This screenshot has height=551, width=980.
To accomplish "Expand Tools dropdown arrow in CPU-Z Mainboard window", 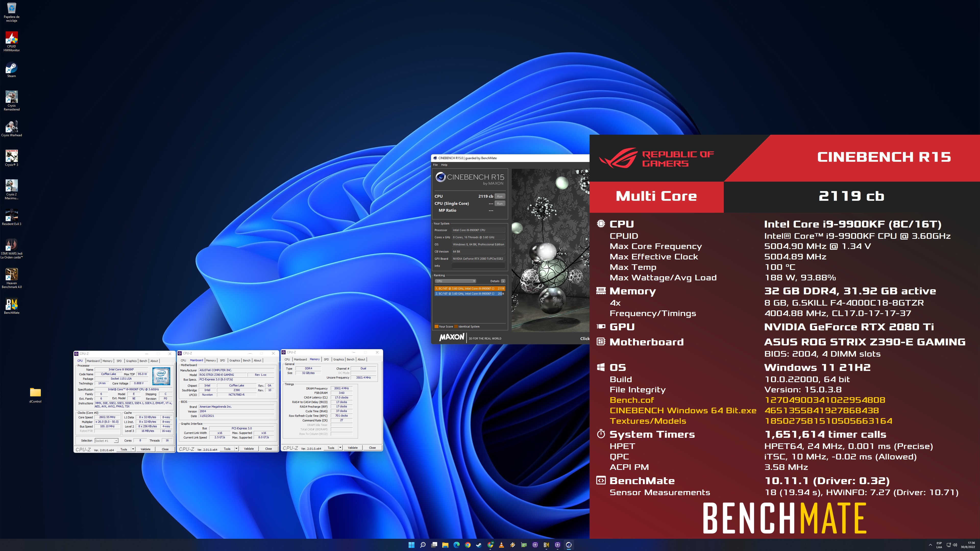I will point(236,449).
